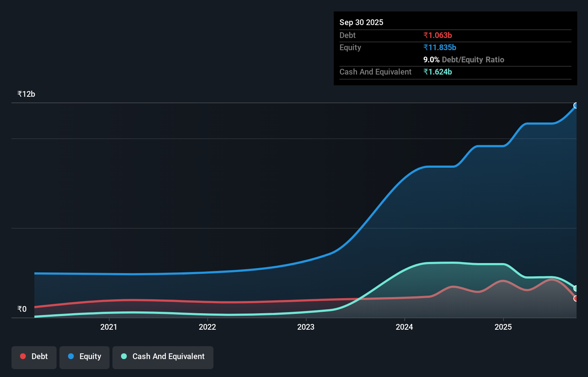Select the red Debt endpoint marker on chart
The width and height of the screenshot is (588, 377).
[x=576, y=299]
